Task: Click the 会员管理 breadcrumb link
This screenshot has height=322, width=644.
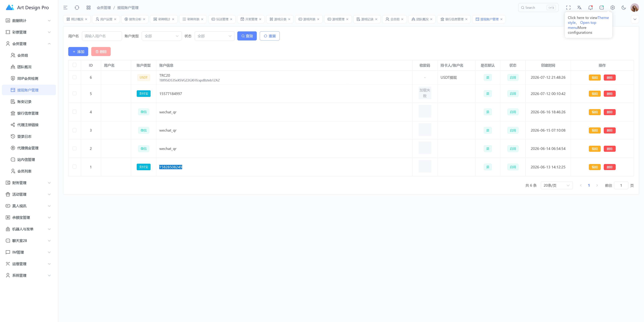Action: click(104, 8)
